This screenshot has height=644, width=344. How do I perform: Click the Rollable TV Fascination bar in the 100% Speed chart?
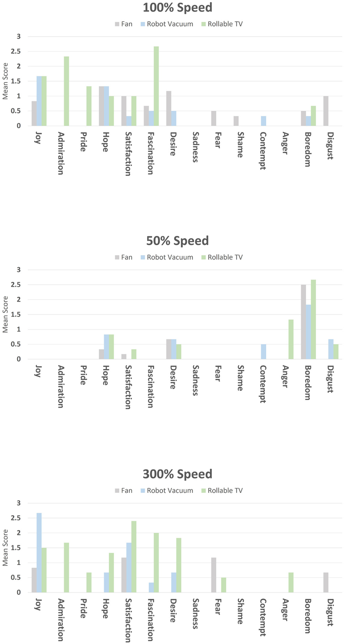click(156, 86)
